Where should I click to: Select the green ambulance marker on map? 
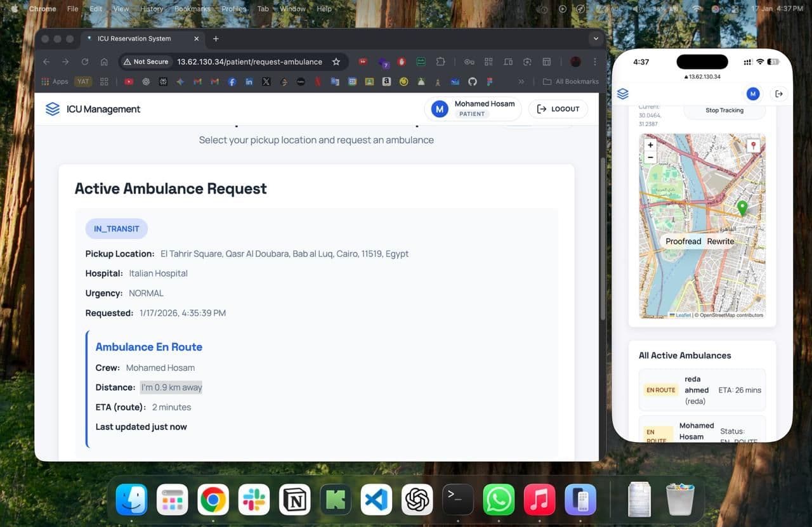tap(742, 207)
